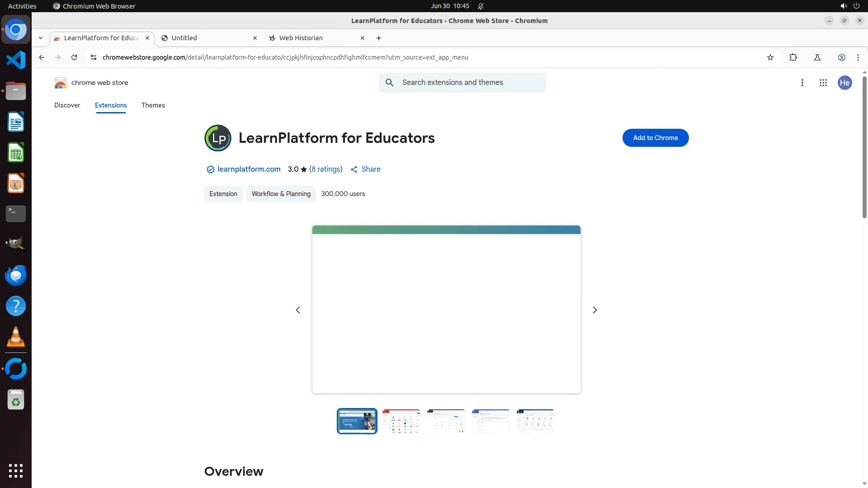Select the second screenshot thumbnail
This screenshot has height=488, width=868.
pos(401,421)
